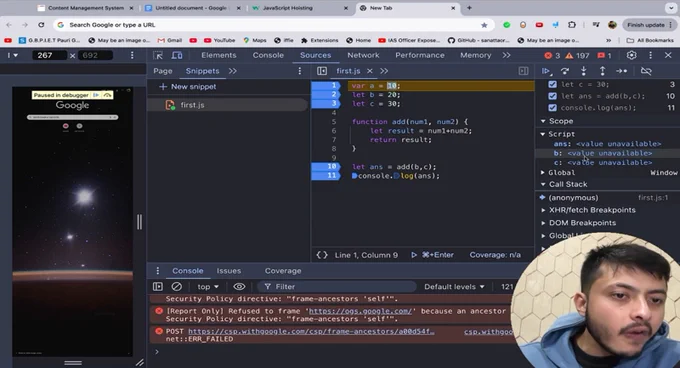Close the DevTools panel

668,55
